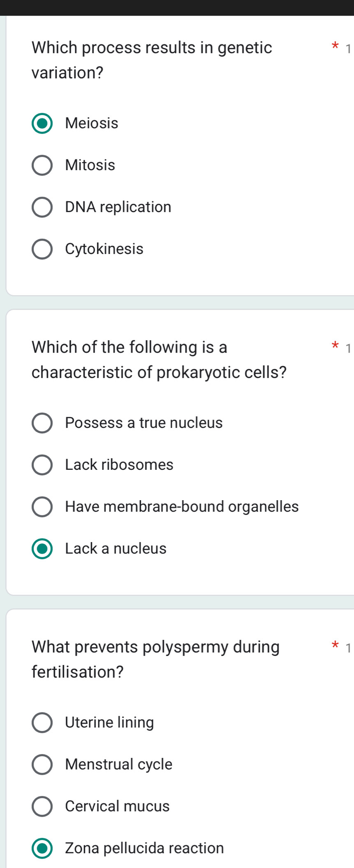The image size is (354, 868).
Task: Click the point value beside genetic variation question
Action: click(x=348, y=49)
